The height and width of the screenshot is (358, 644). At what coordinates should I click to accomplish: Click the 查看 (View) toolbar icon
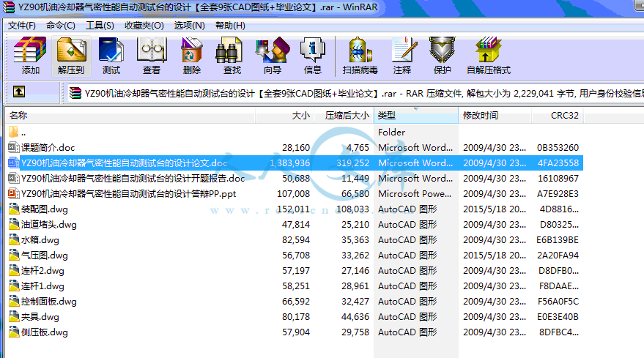tap(152, 51)
